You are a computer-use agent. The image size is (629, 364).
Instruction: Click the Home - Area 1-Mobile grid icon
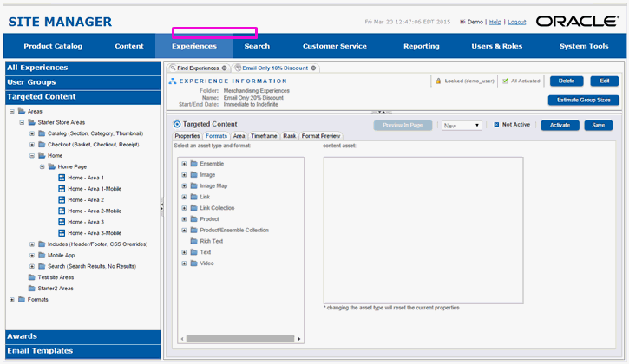coord(62,189)
